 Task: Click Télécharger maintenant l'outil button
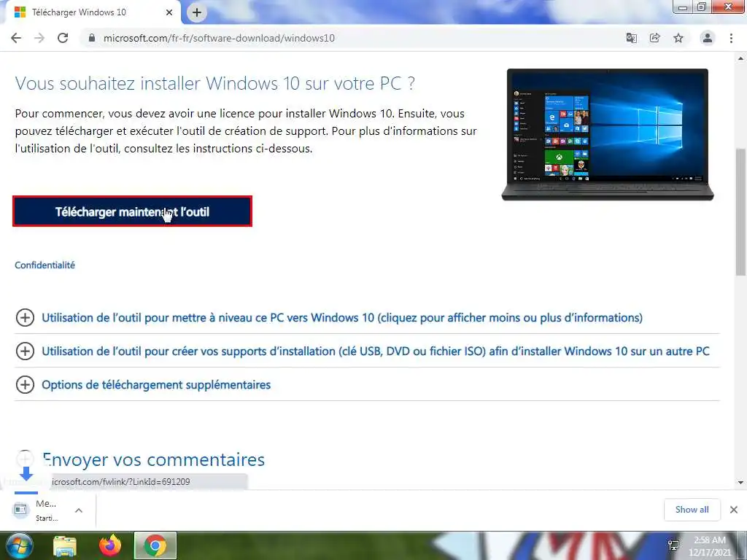click(132, 211)
